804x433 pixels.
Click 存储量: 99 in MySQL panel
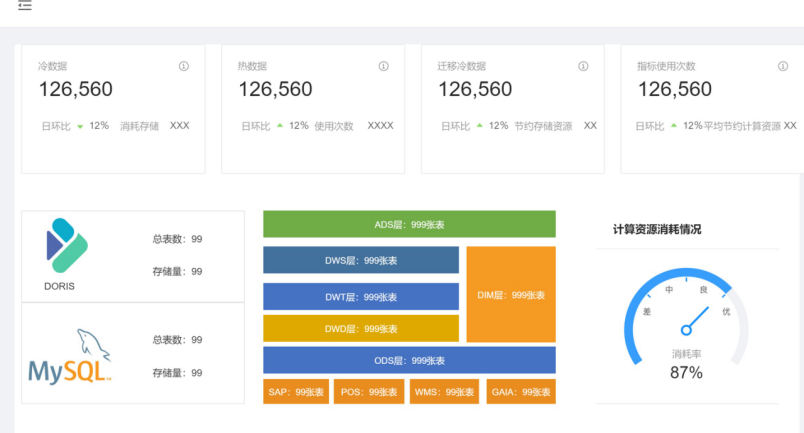(177, 373)
